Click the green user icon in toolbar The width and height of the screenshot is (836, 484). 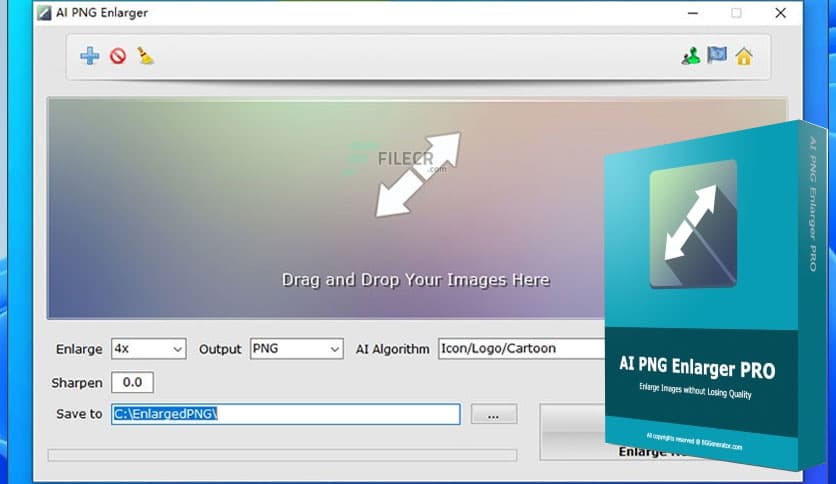click(690, 56)
